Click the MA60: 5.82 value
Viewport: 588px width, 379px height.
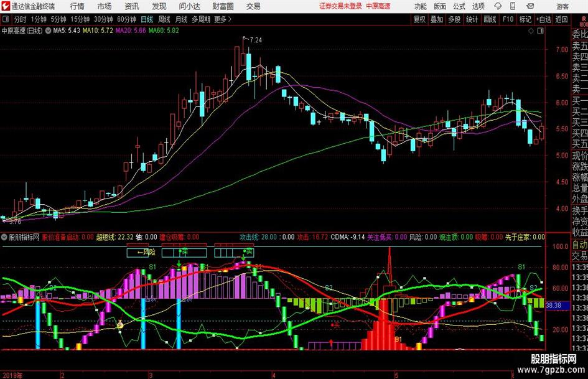[x=164, y=30]
